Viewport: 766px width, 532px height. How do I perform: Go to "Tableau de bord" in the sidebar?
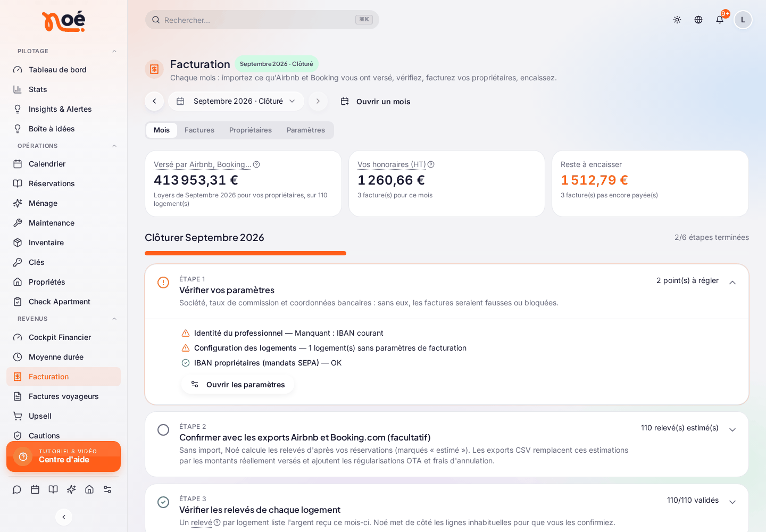pyautogui.click(x=63, y=70)
